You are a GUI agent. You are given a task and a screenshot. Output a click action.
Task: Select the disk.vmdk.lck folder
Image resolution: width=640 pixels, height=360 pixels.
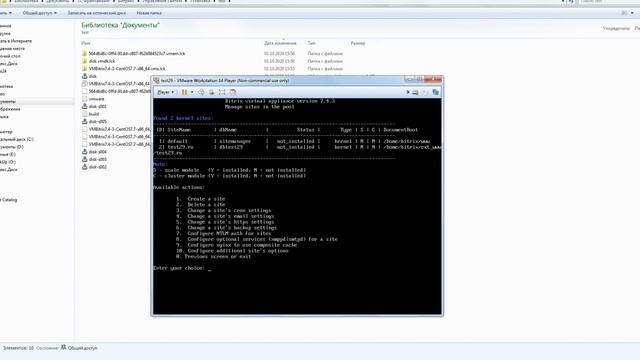click(x=98, y=61)
